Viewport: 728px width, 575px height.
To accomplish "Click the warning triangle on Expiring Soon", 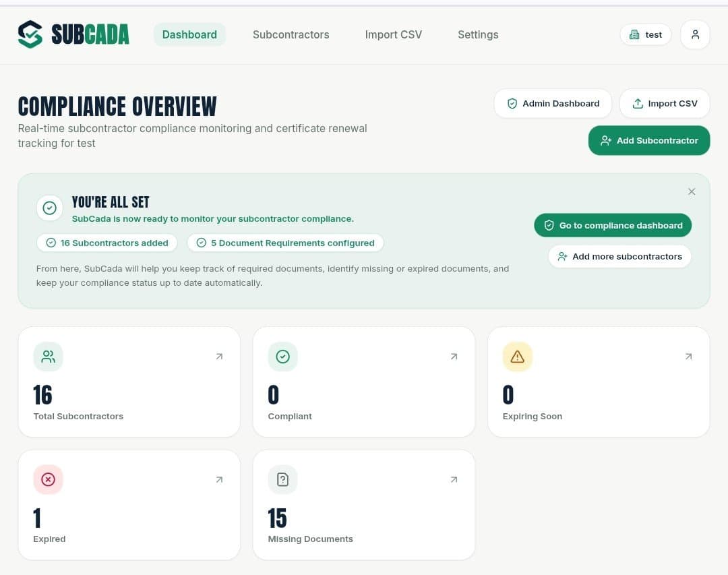I will pyautogui.click(x=517, y=357).
